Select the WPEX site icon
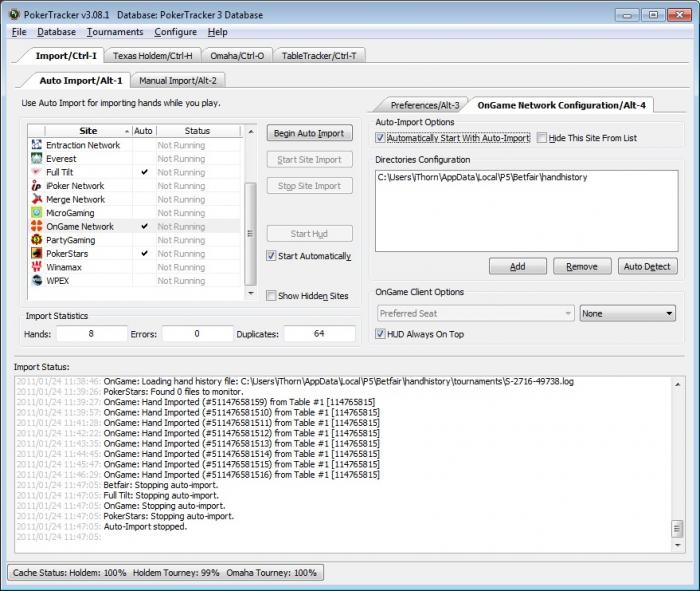The width and height of the screenshot is (700, 591). [x=37, y=280]
